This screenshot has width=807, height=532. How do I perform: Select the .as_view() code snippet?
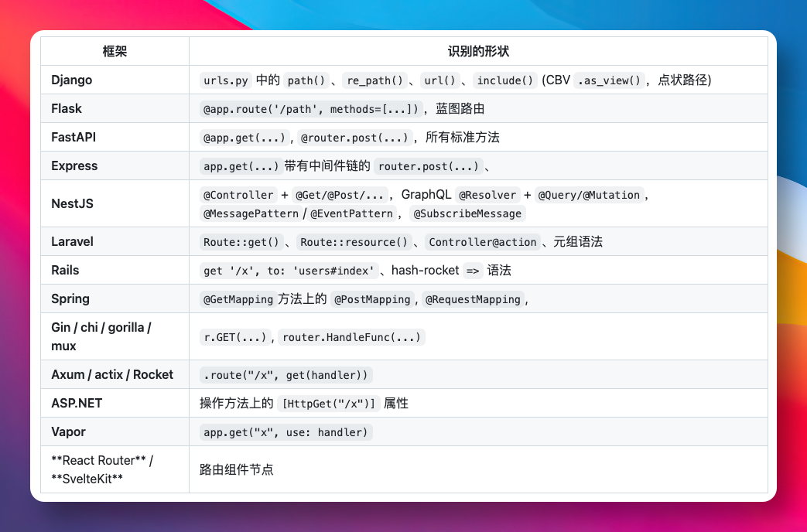[610, 80]
